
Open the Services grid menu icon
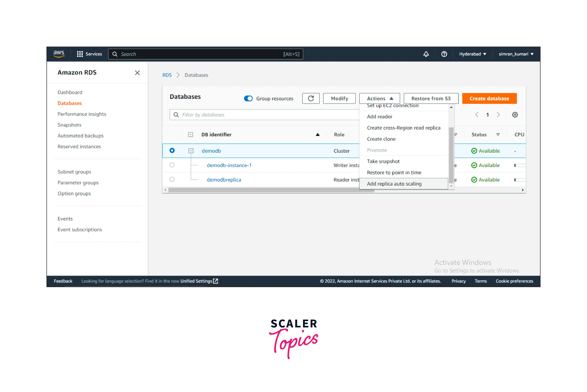pyautogui.click(x=80, y=54)
